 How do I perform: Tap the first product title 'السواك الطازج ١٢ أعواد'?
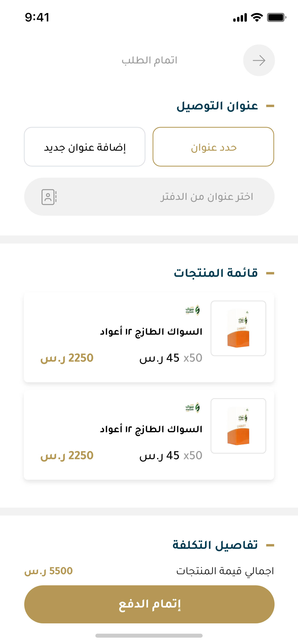click(x=151, y=332)
